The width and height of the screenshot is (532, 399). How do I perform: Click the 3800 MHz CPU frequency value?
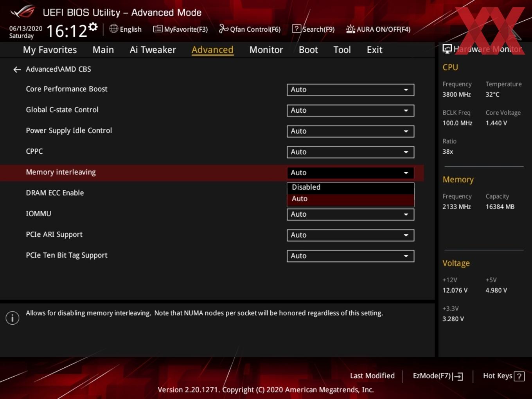coord(457,95)
